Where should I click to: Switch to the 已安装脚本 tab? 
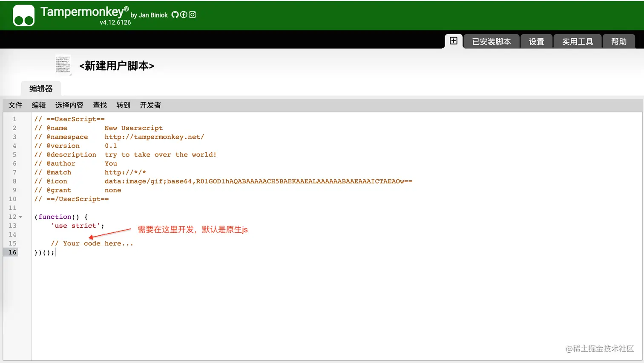(x=491, y=42)
